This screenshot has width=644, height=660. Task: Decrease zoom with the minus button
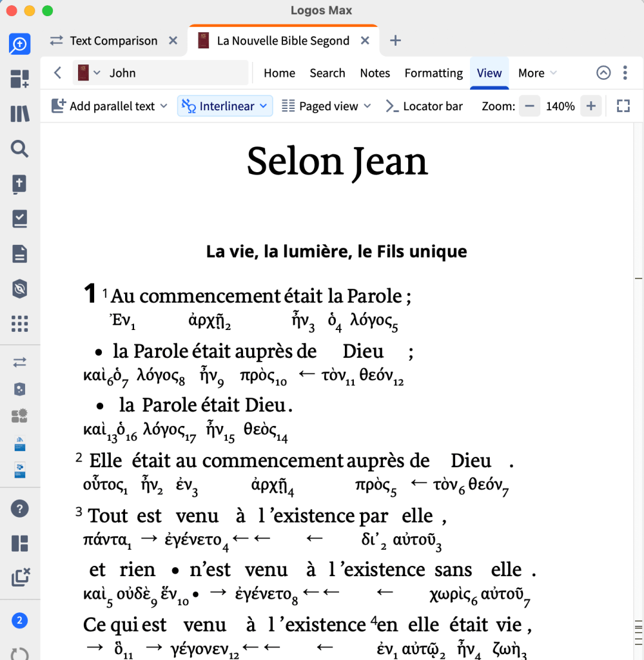pos(529,106)
